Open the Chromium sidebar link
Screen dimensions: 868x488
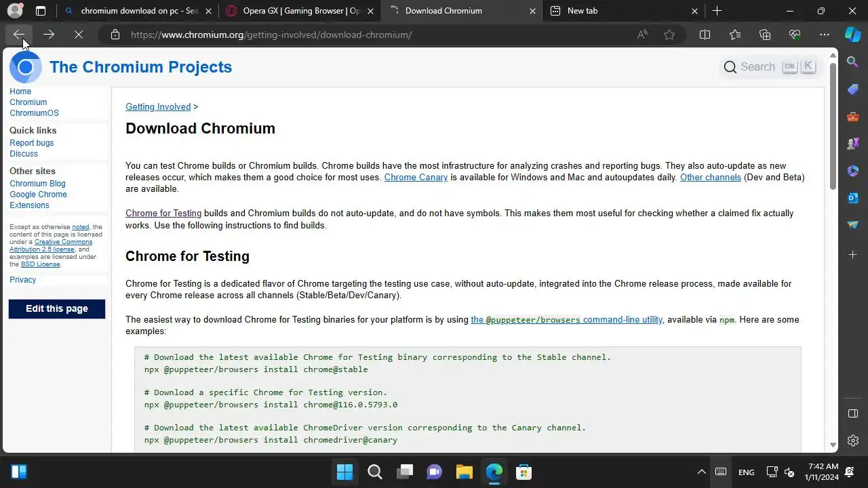pos(28,102)
